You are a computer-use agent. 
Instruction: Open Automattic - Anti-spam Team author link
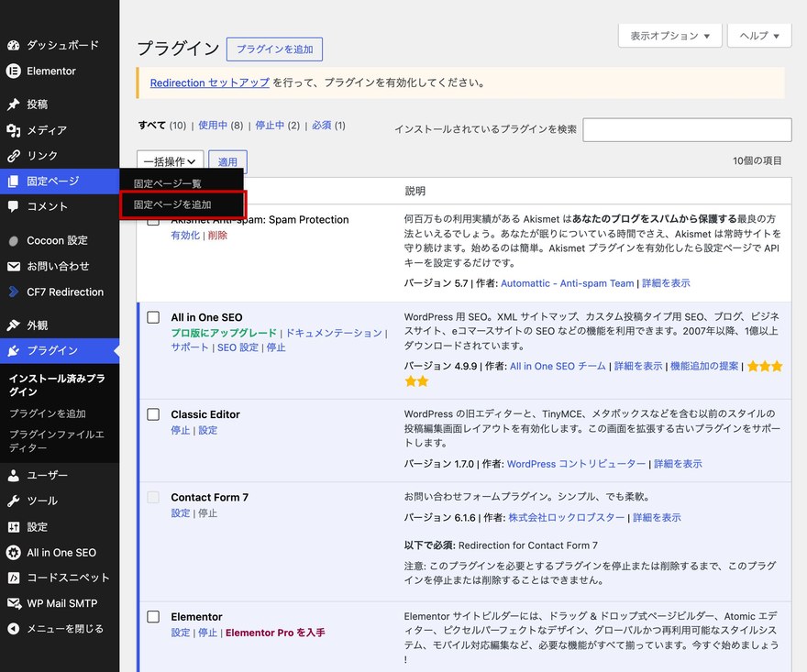point(567,283)
